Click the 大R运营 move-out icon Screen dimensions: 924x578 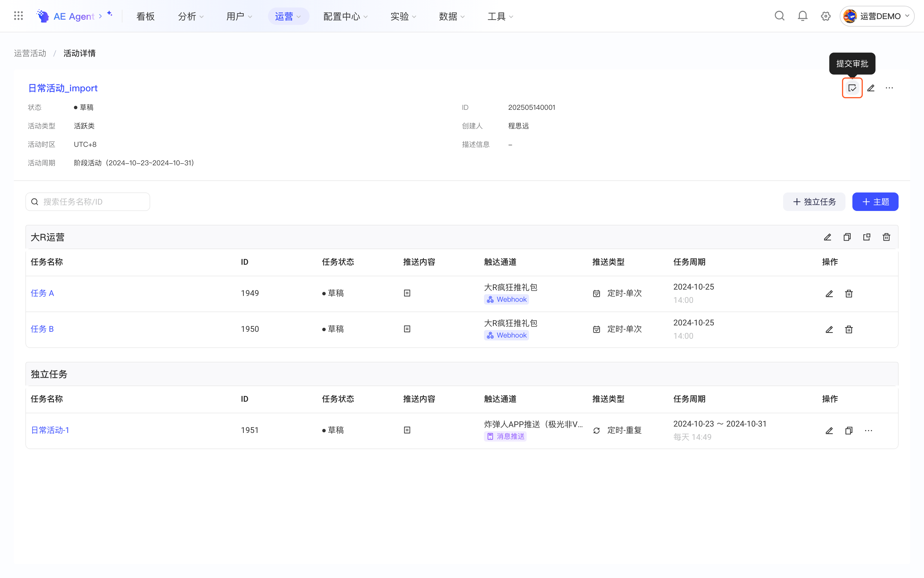click(x=867, y=237)
